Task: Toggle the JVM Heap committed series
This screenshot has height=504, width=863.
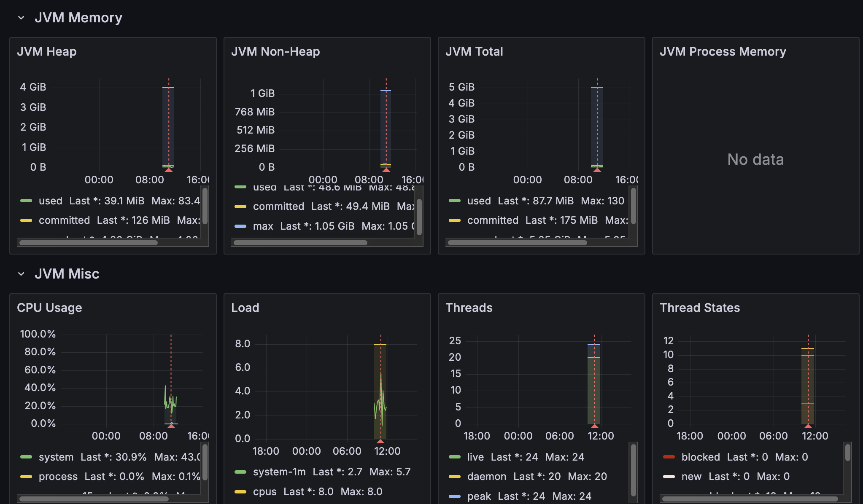Action: [64, 220]
